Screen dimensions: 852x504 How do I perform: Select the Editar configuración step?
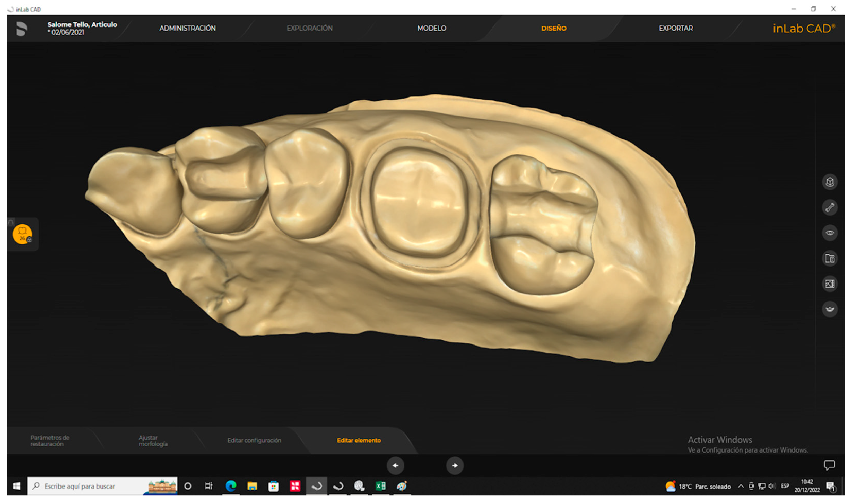254,440
